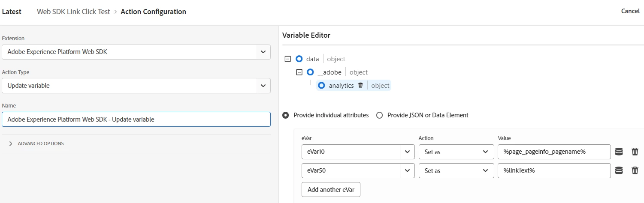Select the data object node radio

(x=299, y=59)
